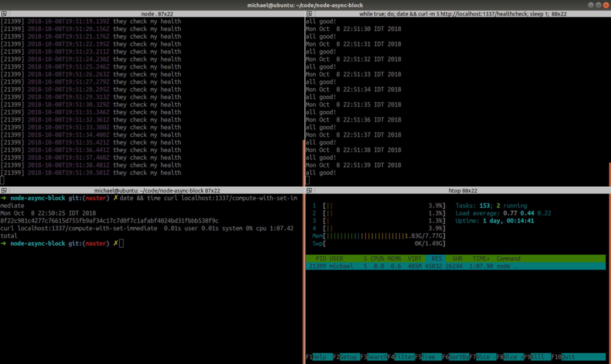Click the Uptime: 1 day, 00:14:41 text

(x=495, y=221)
